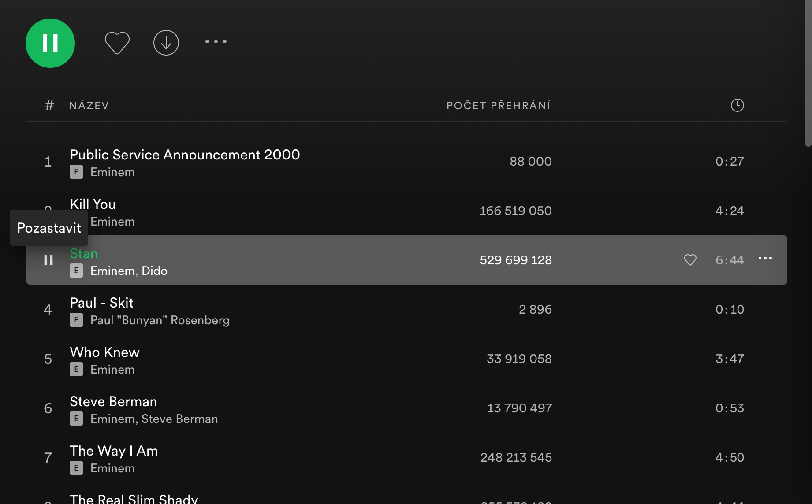Open Steve Berman artist link
812x504 pixels.
point(179,419)
